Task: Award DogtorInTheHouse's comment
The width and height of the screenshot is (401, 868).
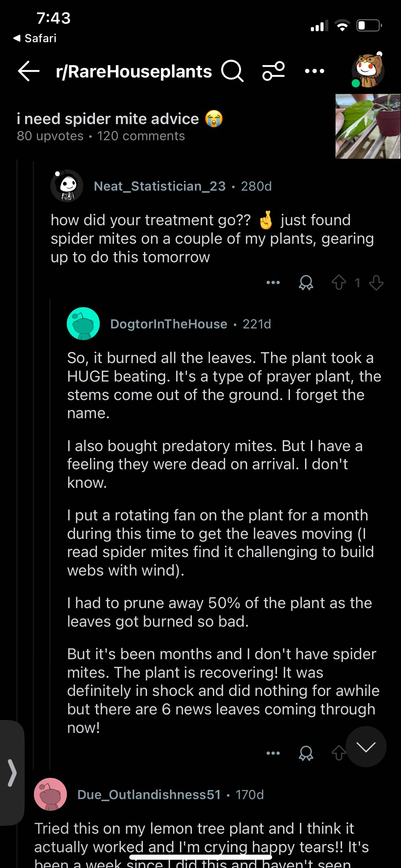Action: [306, 753]
